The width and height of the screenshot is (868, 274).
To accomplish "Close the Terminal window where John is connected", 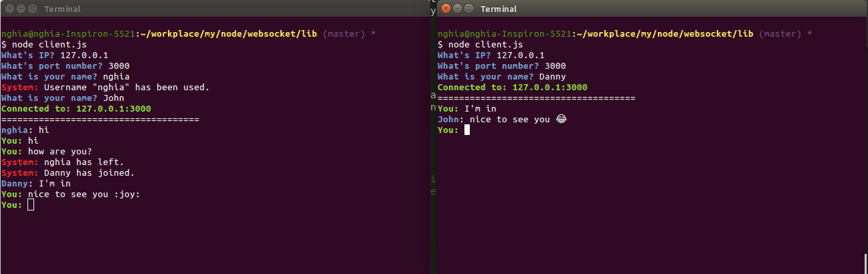I will pyautogui.click(x=9, y=9).
